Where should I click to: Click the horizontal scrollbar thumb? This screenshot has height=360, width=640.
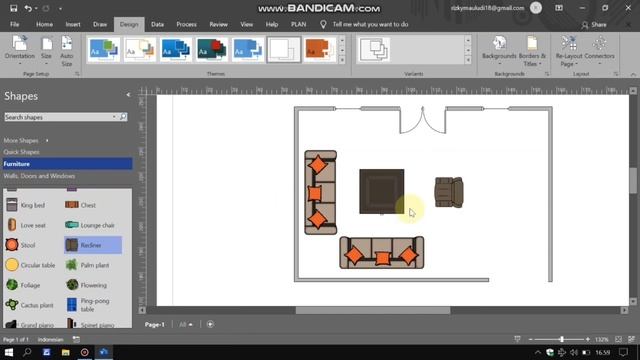tap(373, 311)
